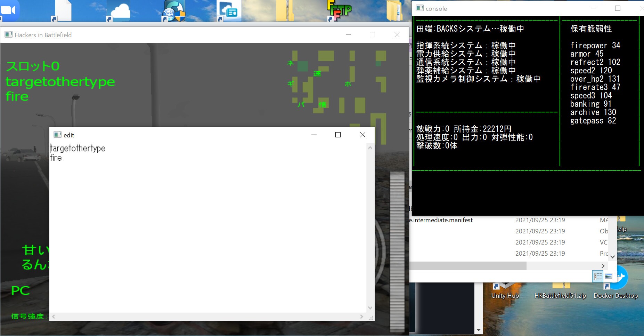Minimize the Hackers in Battlefield window

[x=348, y=35]
